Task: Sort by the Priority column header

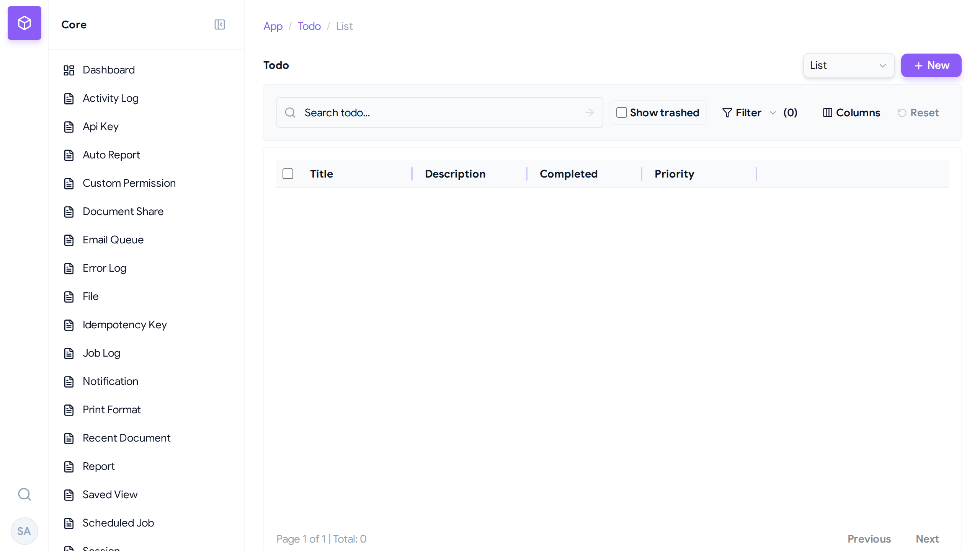Action: pos(675,174)
